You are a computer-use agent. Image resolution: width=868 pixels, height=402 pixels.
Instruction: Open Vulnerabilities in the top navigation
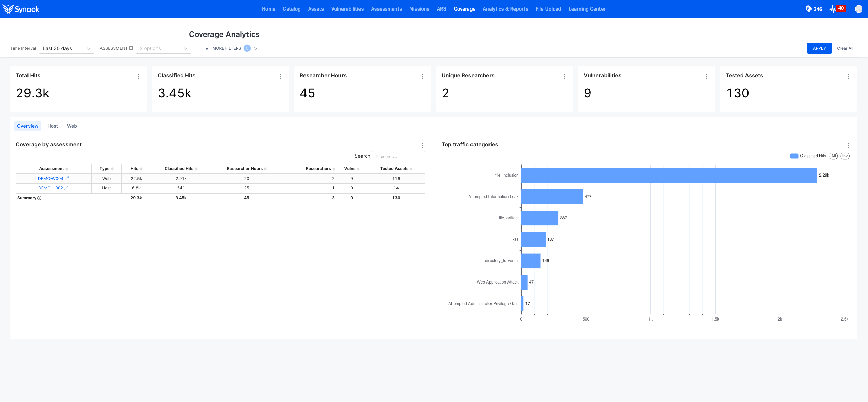click(x=347, y=9)
